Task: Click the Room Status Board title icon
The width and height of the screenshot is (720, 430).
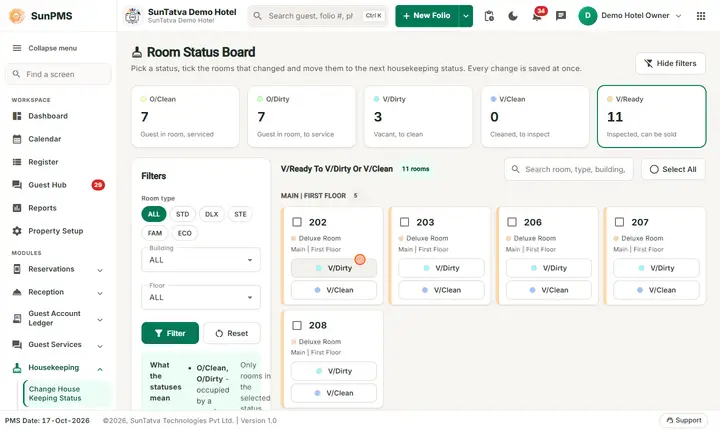Action: [x=137, y=52]
